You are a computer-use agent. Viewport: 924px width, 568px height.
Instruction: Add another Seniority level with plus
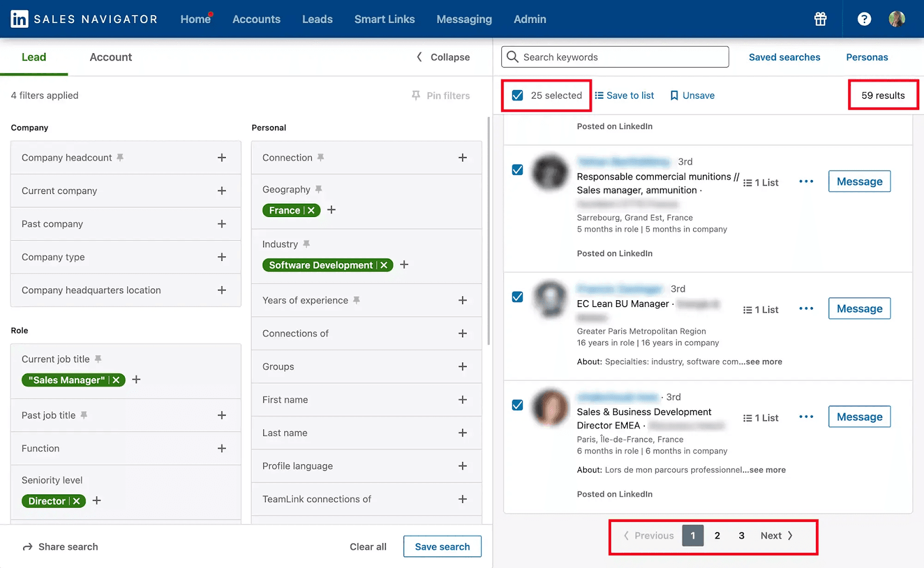pyautogui.click(x=97, y=500)
